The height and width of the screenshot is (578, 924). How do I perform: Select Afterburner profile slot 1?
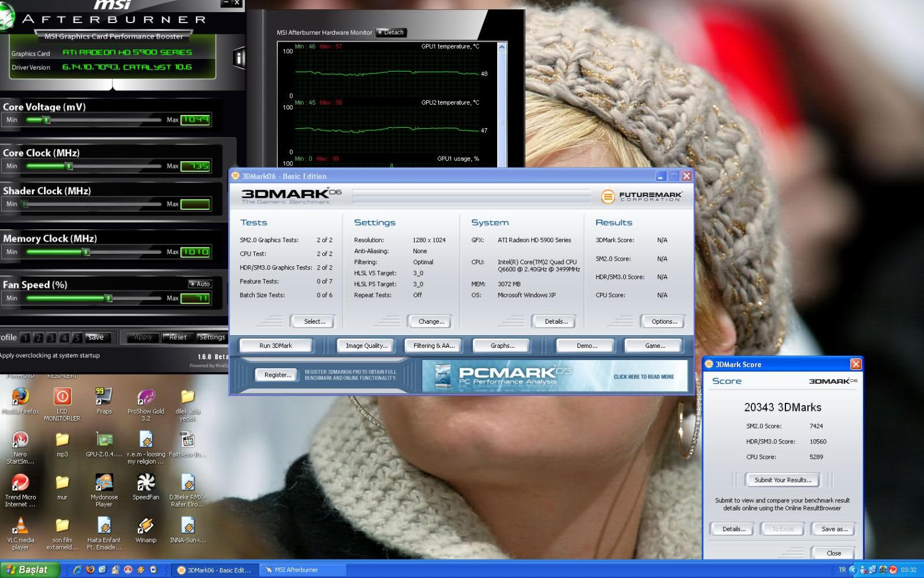(25, 338)
